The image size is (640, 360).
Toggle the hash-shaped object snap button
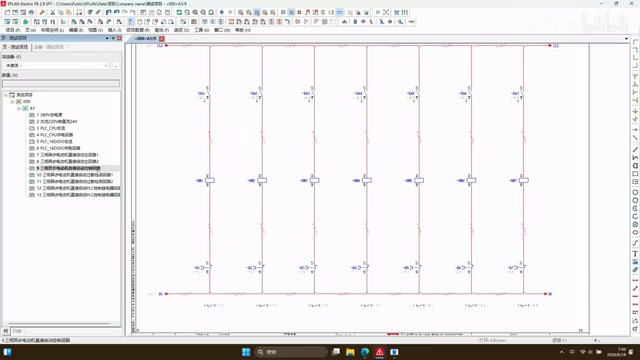click(299, 13)
